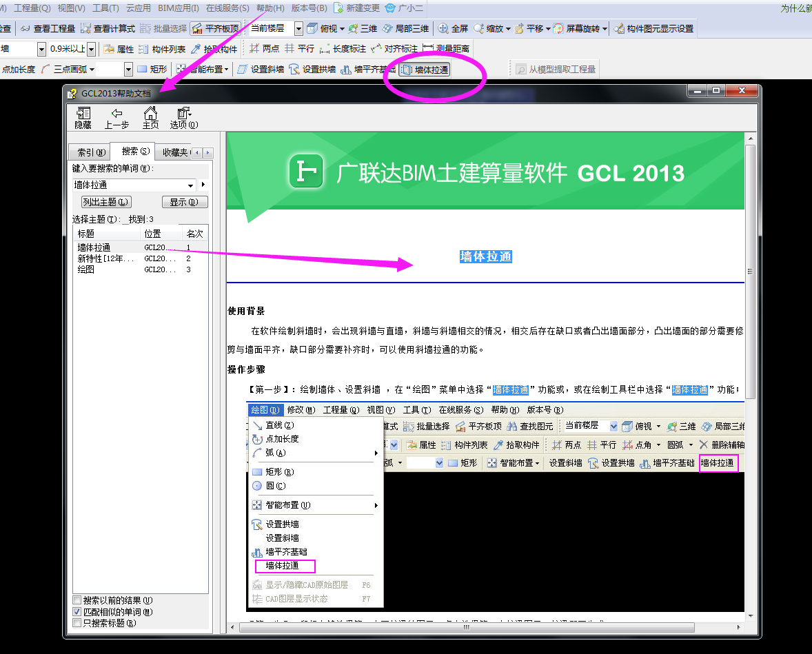Click search keyword input field
The image size is (812, 654).
(130, 185)
